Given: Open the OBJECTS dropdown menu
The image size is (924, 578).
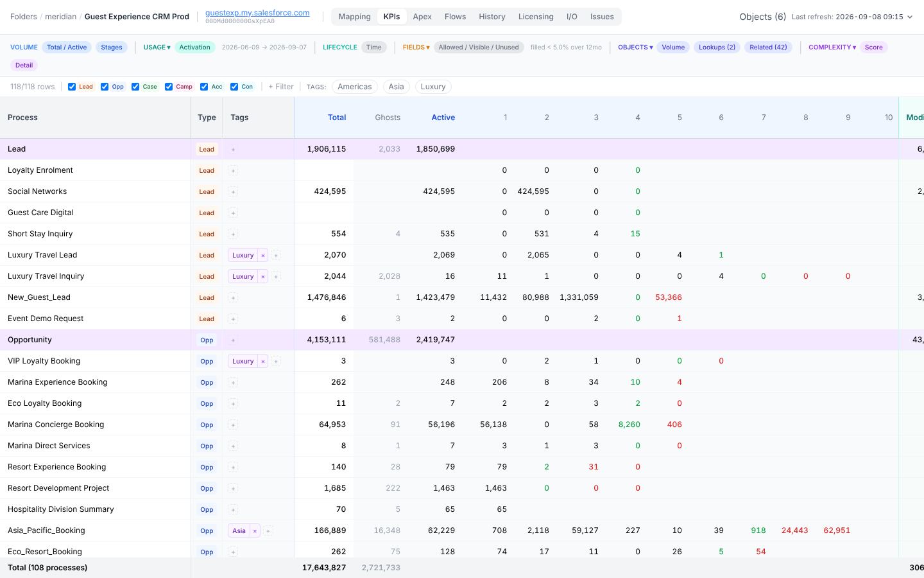Looking at the screenshot, I should (635, 47).
